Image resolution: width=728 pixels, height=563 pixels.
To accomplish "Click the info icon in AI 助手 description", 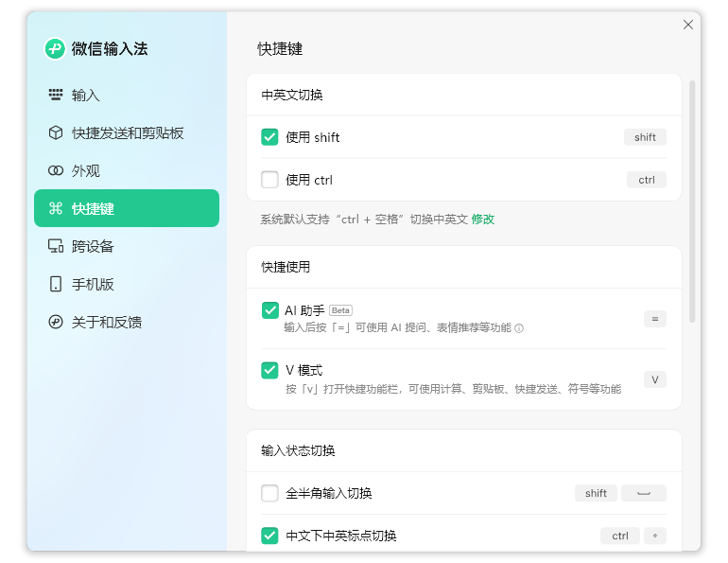I will pos(519,328).
